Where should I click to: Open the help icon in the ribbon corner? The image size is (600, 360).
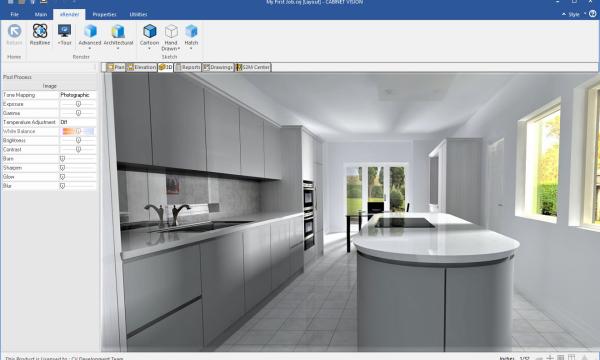coord(593,14)
